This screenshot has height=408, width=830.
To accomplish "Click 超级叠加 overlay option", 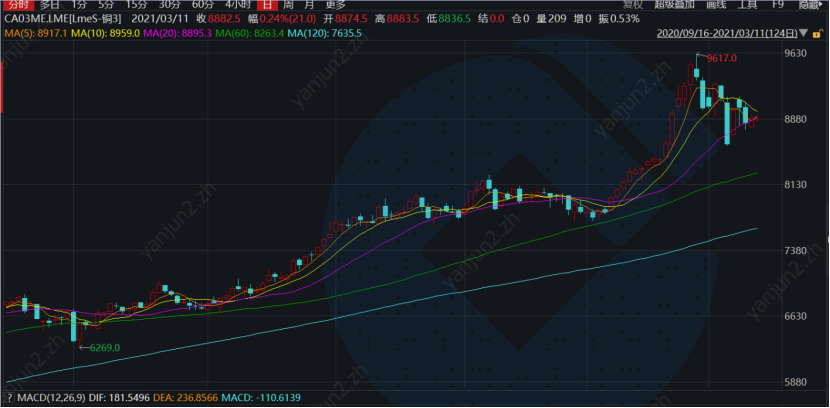I will (674, 5).
